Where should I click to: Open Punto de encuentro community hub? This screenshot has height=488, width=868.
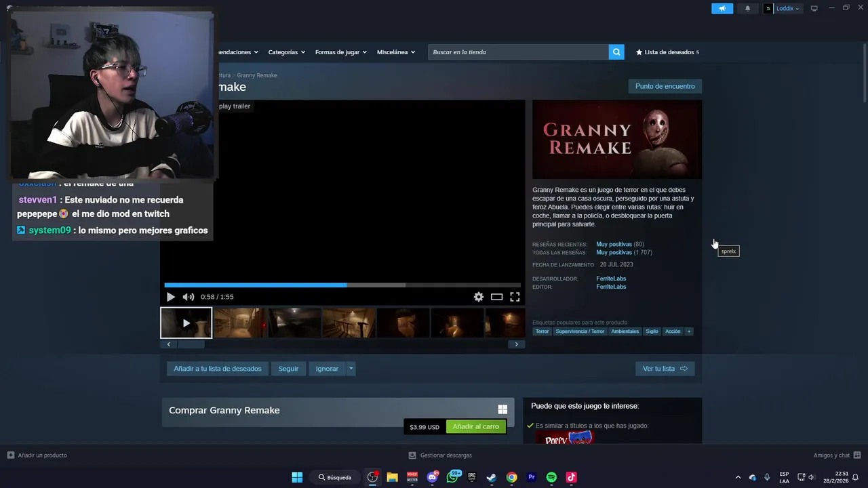[665, 86]
